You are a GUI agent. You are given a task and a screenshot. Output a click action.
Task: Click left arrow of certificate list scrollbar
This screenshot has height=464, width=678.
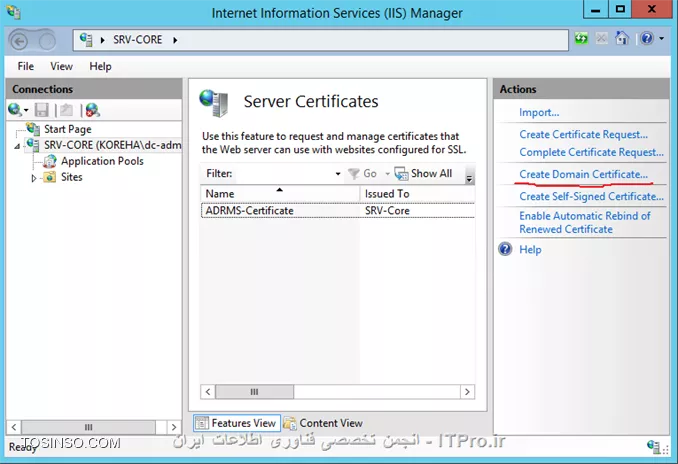click(x=208, y=392)
